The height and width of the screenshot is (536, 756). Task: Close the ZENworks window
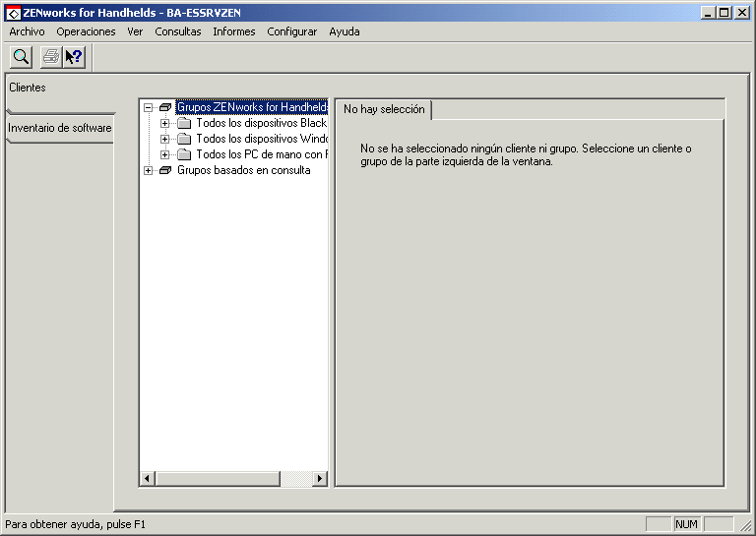pos(742,13)
